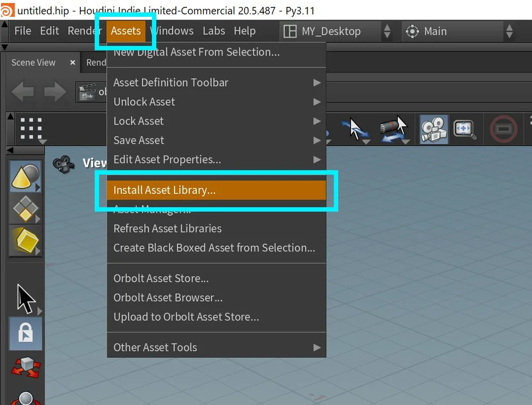Select Install Asset Library menu entry

tap(217, 190)
